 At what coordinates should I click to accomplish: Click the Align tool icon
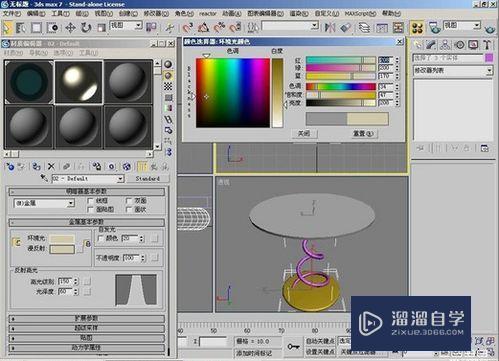coord(346,28)
